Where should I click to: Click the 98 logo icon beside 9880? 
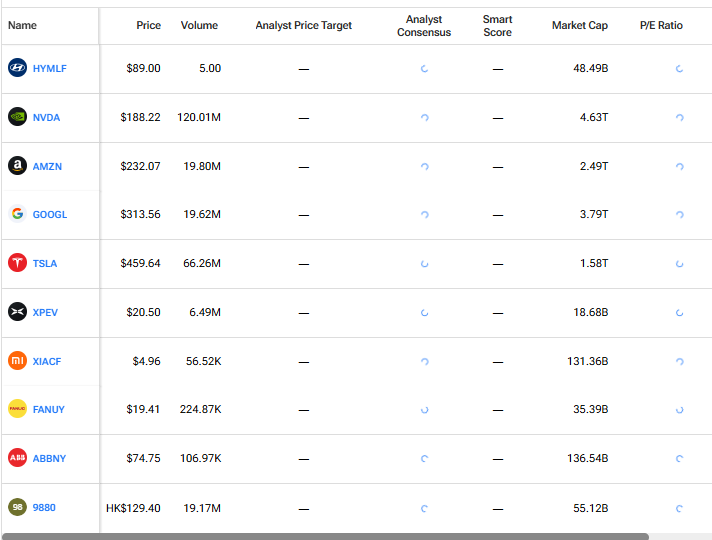click(x=17, y=507)
